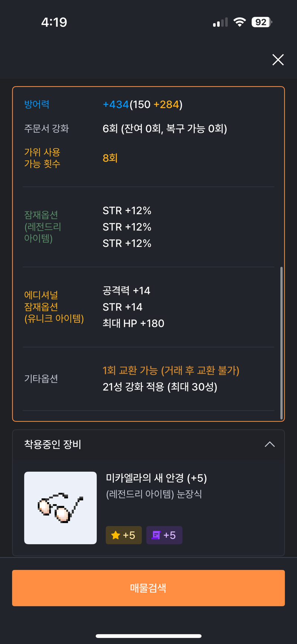Tap the battery 92 indicator
297x644 pixels.
(x=262, y=22)
